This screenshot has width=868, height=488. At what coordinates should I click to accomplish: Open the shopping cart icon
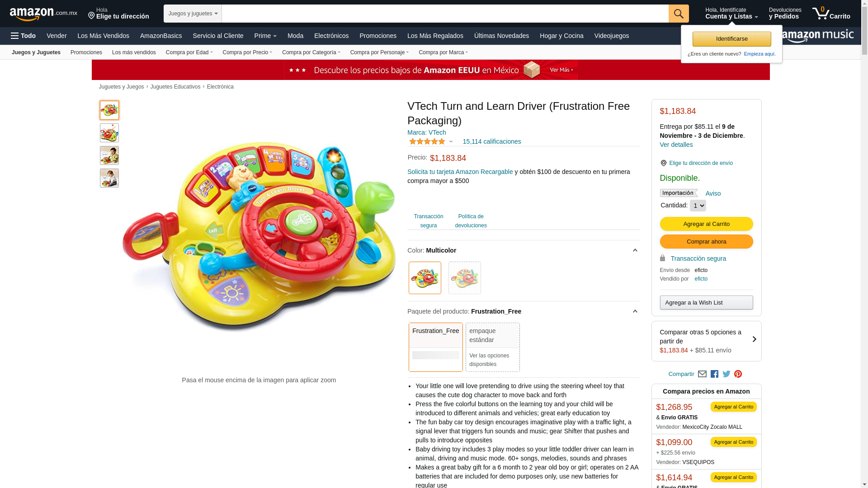831,14
